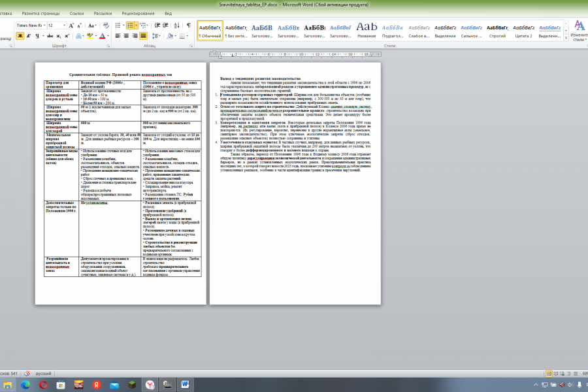Apply Без интервала style
Image resolution: width=588 pixels, height=392 pixels.
[237, 31]
